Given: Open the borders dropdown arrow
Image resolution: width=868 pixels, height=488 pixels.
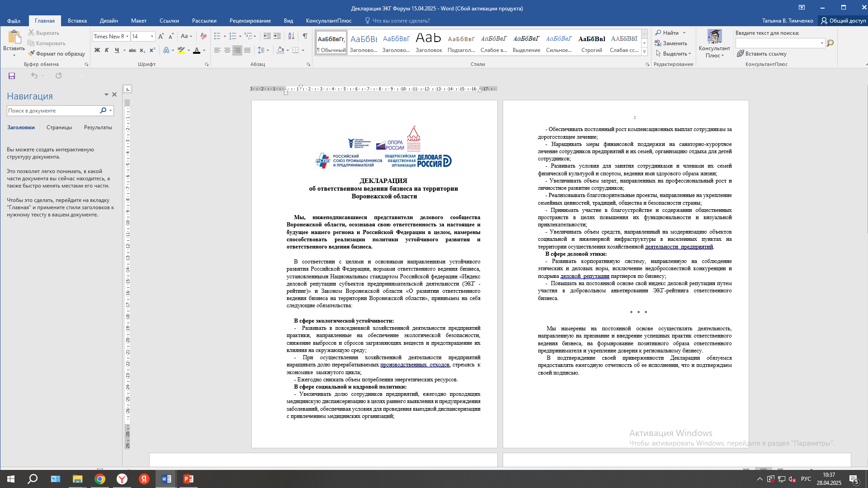Looking at the screenshot, I should (x=303, y=50).
